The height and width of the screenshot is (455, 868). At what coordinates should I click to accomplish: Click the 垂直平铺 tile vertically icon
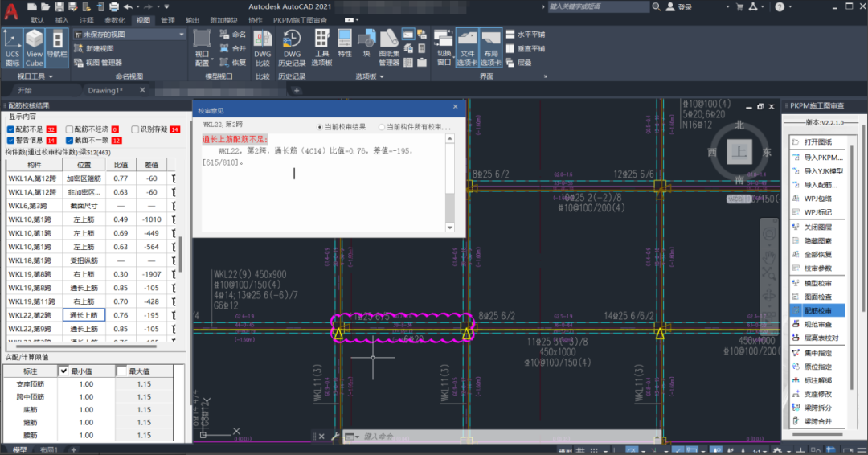[510, 49]
